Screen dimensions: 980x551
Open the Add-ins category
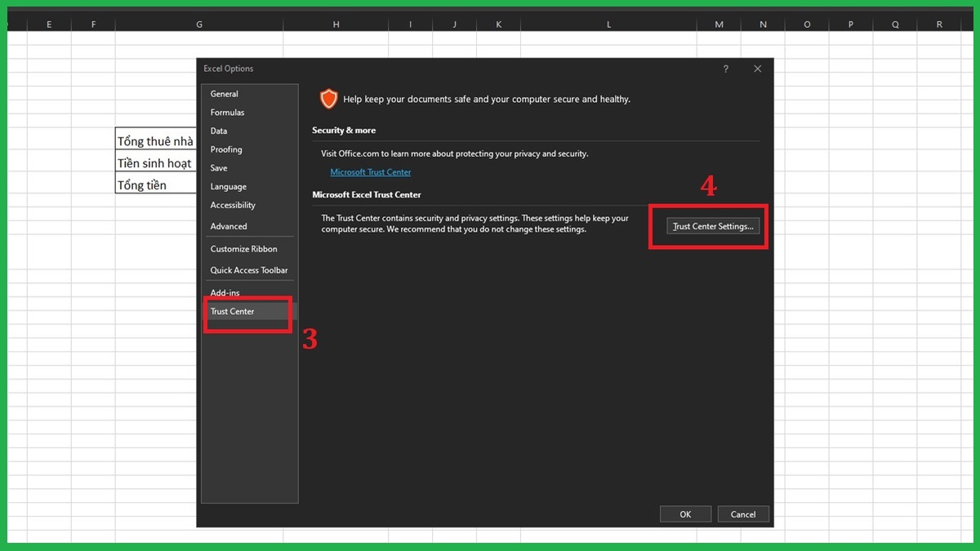(225, 292)
